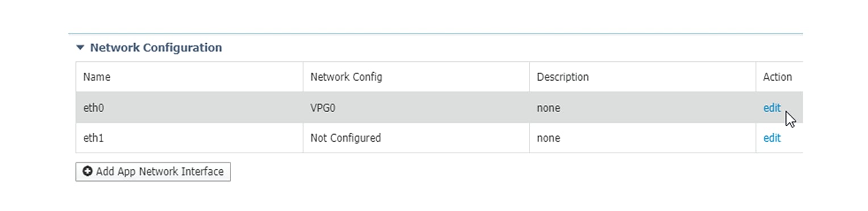Image resolution: width=868 pixels, height=211 pixels.
Task: Click the Add App Network Interface button
Action: (153, 171)
